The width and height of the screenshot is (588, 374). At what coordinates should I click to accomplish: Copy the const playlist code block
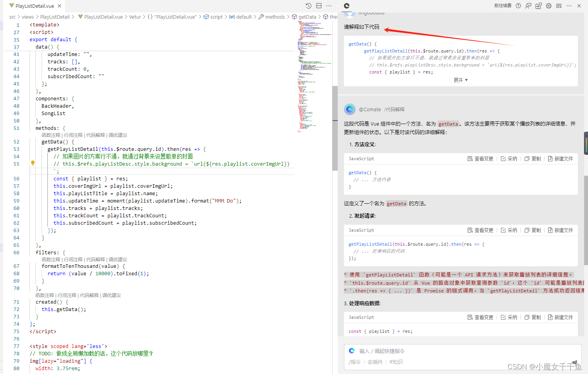click(x=532, y=317)
